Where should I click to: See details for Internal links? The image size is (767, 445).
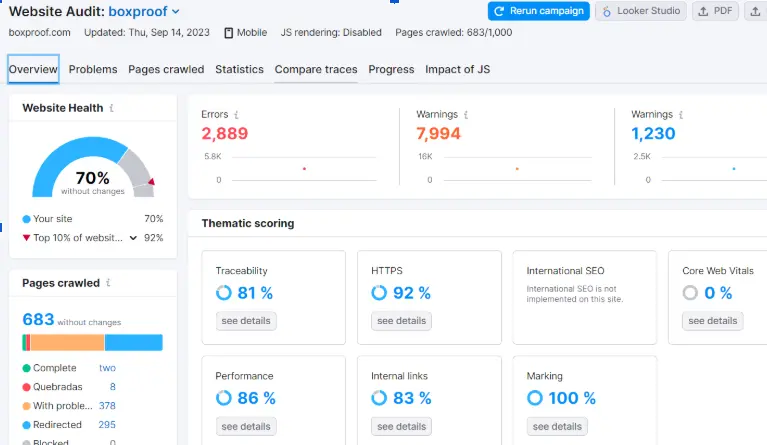click(402, 426)
